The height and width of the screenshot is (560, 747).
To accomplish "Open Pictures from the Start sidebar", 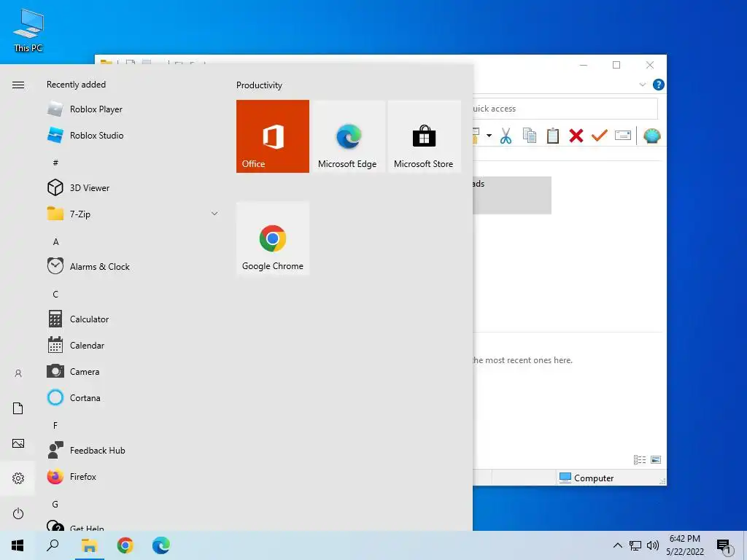I will [18, 443].
